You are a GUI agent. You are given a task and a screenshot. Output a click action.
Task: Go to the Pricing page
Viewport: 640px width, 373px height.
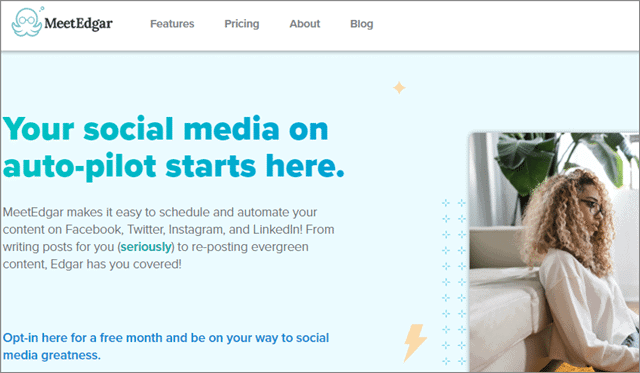[242, 24]
